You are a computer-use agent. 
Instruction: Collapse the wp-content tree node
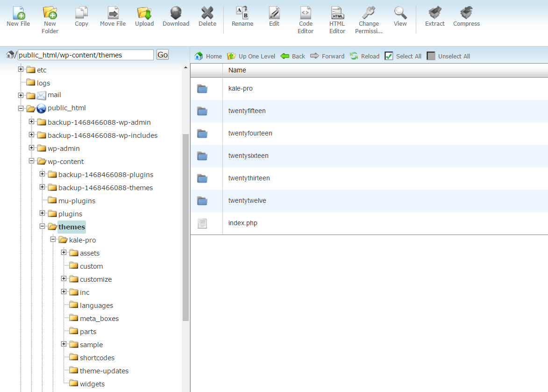pos(31,161)
